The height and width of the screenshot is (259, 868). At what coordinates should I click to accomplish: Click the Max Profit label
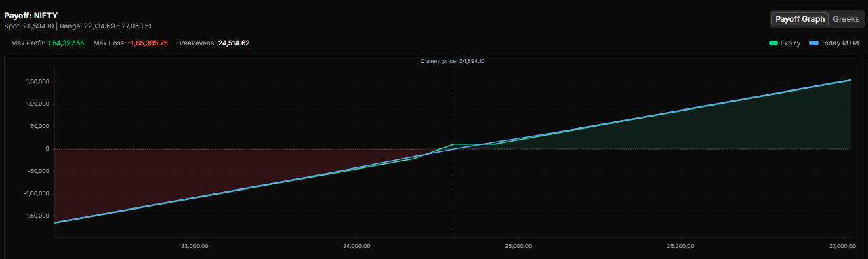pyautogui.click(x=28, y=43)
